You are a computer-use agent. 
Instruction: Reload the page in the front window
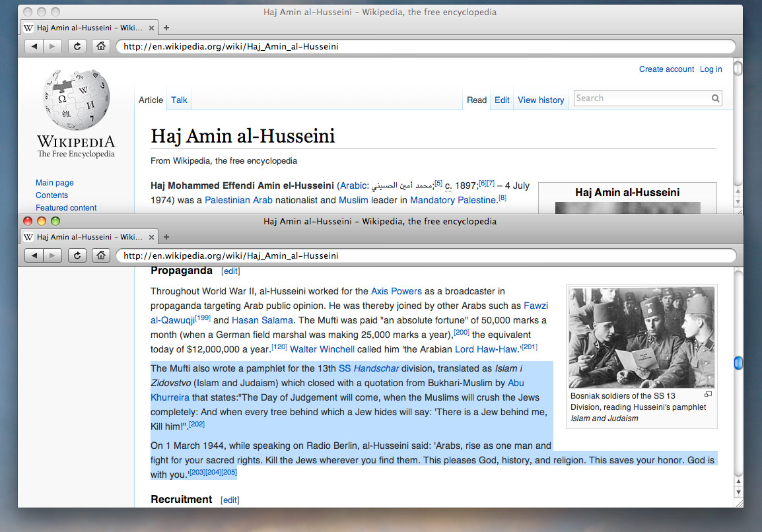(77, 255)
